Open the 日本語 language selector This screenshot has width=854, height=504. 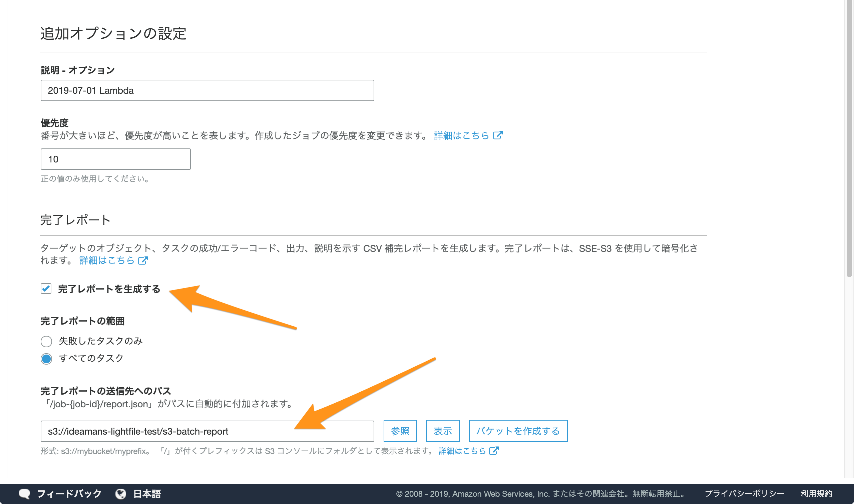147,493
